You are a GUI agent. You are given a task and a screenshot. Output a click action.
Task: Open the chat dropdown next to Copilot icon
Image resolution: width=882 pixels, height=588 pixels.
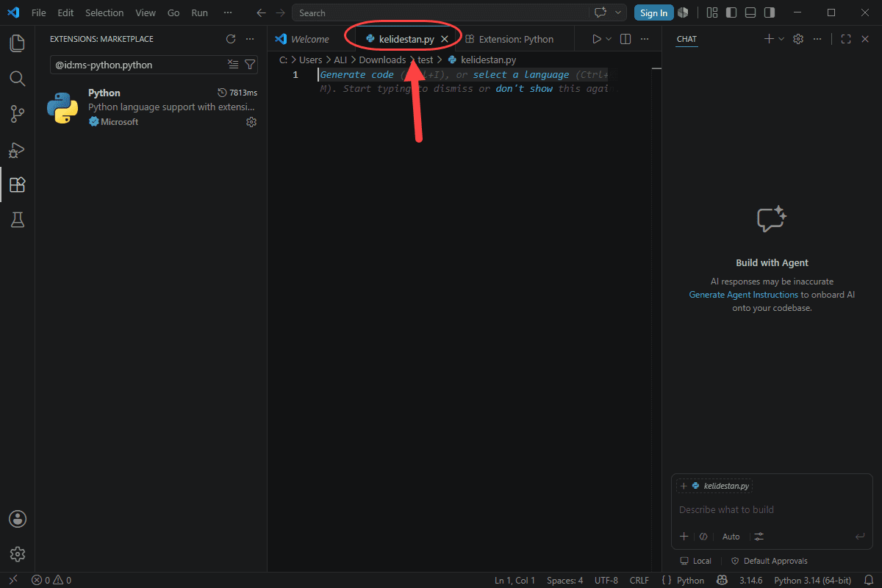pyautogui.click(x=618, y=12)
